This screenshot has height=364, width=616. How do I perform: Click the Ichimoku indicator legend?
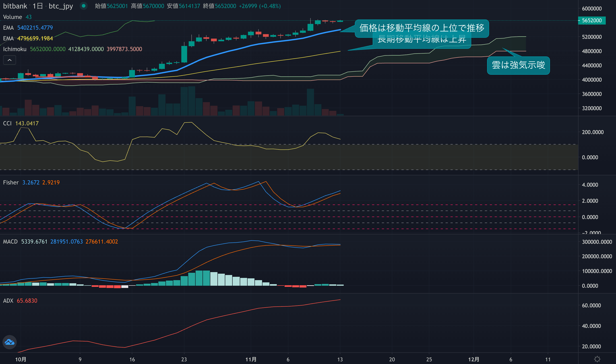pyautogui.click(x=15, y=49)
